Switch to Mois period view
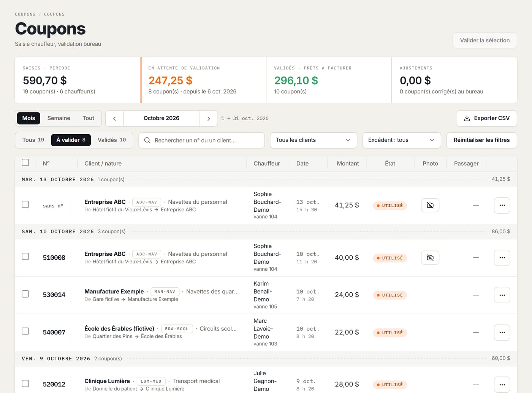 tap(28, 118)
